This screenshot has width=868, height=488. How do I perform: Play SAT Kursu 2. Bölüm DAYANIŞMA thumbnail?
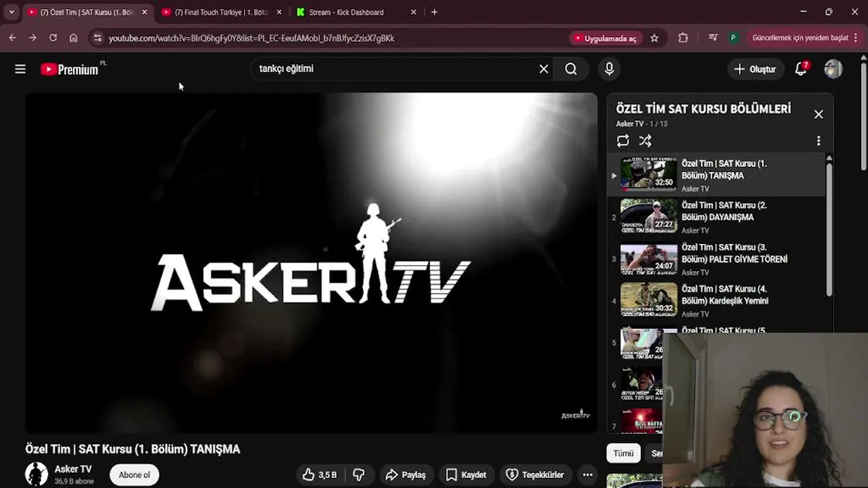649,216
